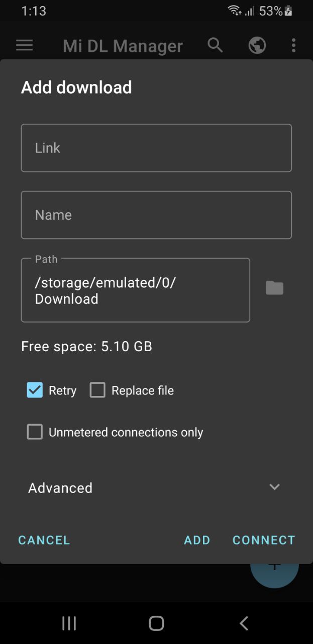Viewport: 313px width, 644px height.
Task: Edit the Path field text
Action: pyautogui.click(x=135, y=290)
